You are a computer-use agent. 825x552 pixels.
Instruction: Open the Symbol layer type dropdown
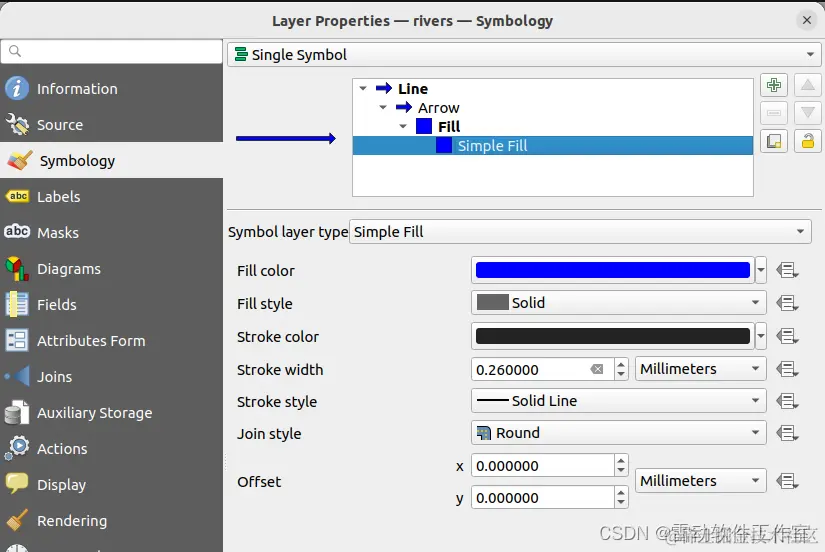click(x=580, y=232)
